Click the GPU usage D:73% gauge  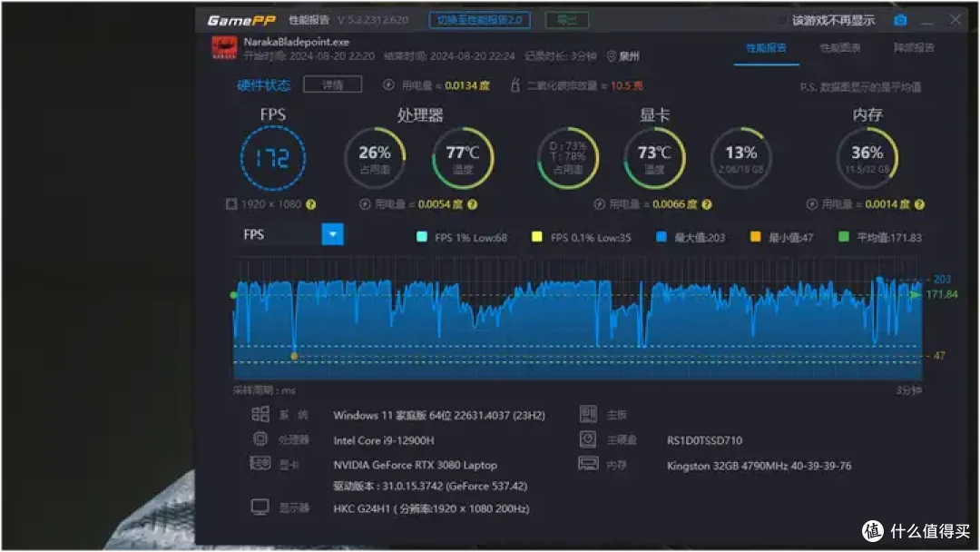coord(567,158)
